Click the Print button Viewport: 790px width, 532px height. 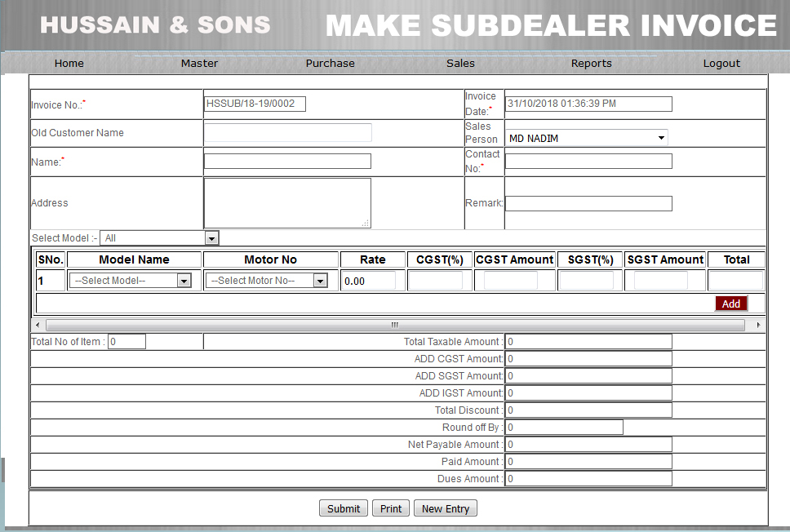(x=391, y=508)
